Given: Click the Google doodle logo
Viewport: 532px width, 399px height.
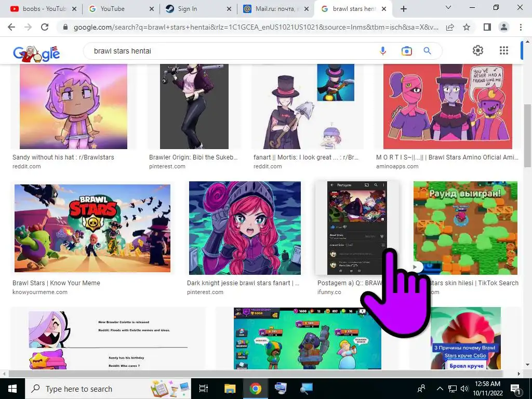Looking at the screenshot, I should coord(36,54).
